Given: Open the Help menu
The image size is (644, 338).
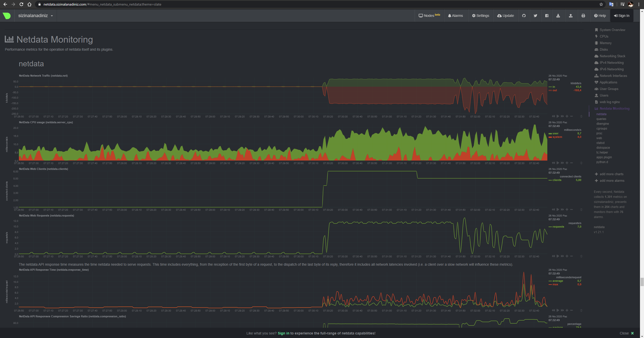Looking at the screenshot, I should [600, 16].
